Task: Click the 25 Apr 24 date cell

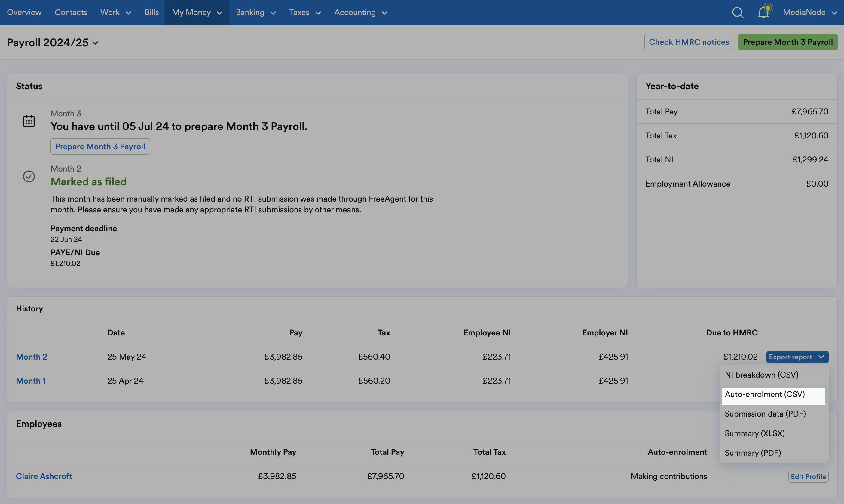Action: pyautogui.click(x=125, y=381)
